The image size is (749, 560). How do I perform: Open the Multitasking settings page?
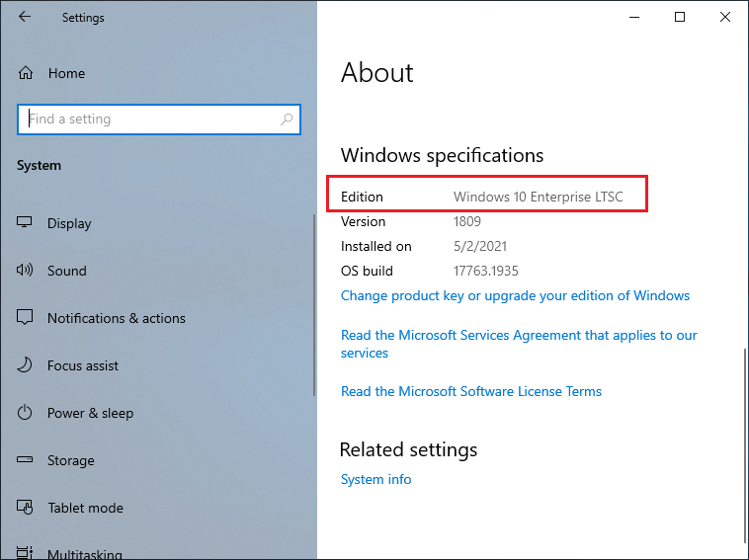[x=84, y=553]
